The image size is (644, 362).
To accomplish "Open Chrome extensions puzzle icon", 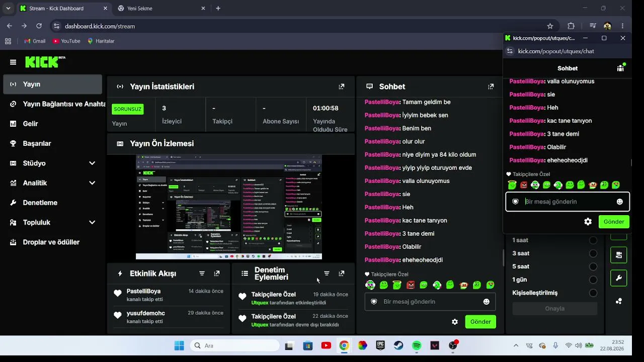I will pos(571,26).
